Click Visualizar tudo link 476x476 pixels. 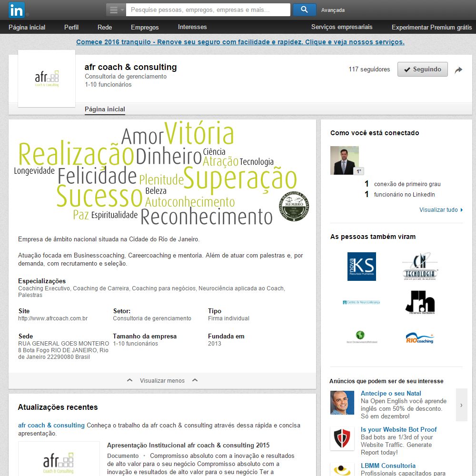click(x=441, y=210)
